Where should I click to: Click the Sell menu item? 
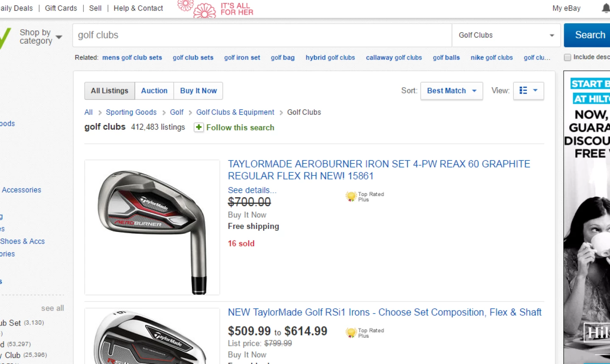click(x=95, y=8)
